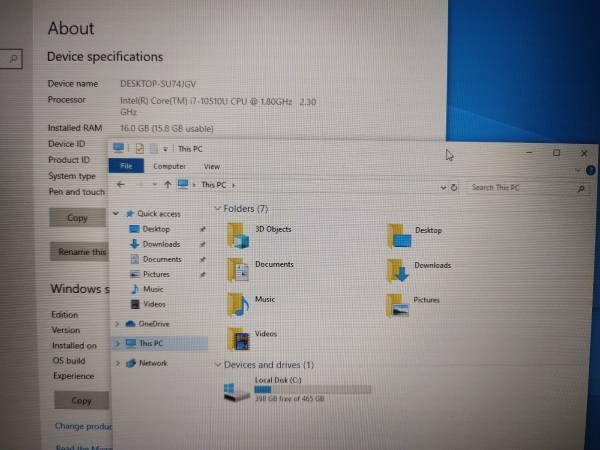Click the 398 GB free of 465 GB text
The width and height of the screenshot is (600, 450).
290,399
